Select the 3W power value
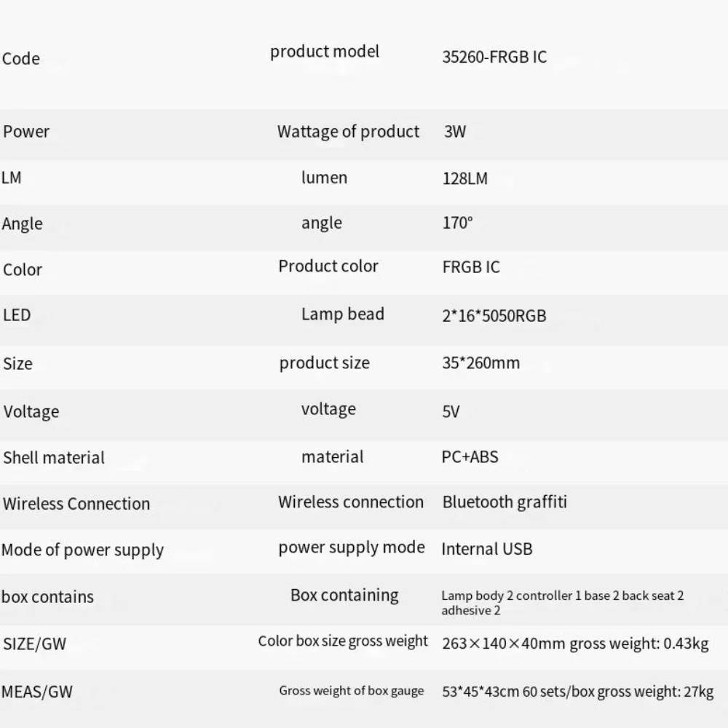Image resolution: width=728 pixels, height=728 pixels. 455,132
